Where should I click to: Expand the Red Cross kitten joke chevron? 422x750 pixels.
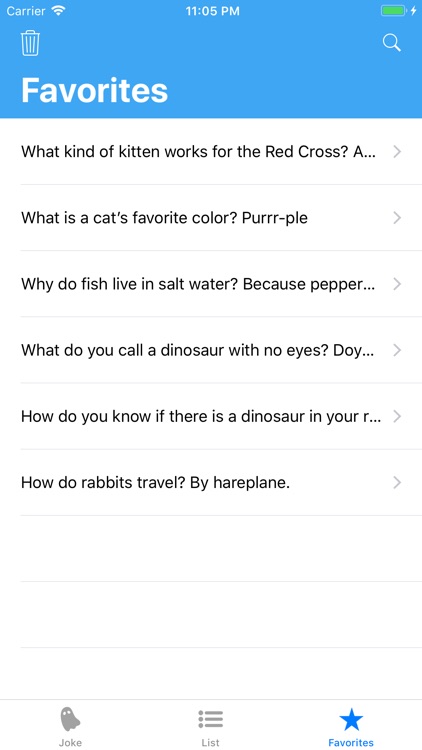tap(397, 152)
